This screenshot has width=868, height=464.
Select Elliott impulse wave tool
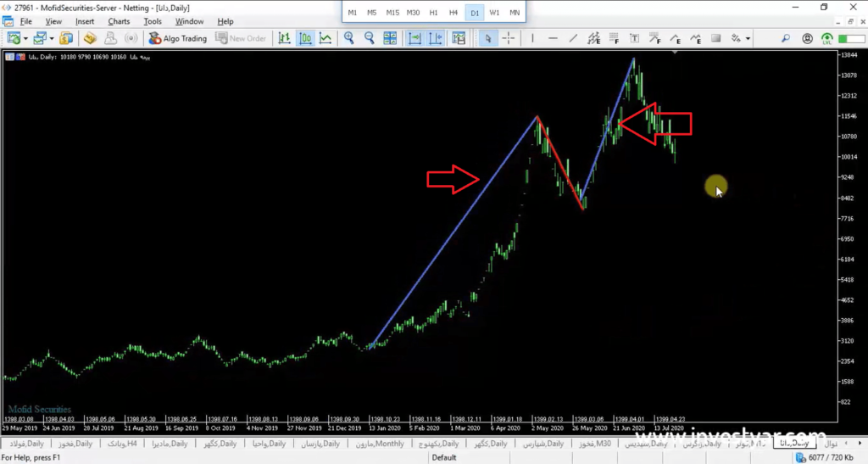(676, 38)
